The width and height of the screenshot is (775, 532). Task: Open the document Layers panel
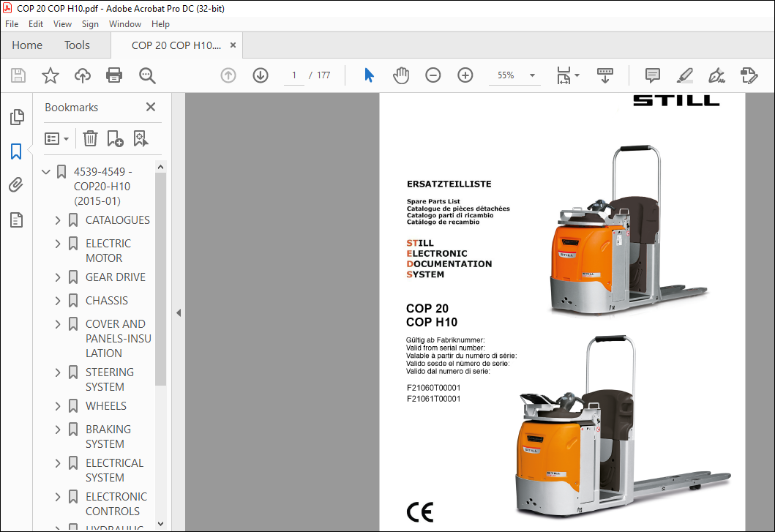pyautogui.click(x=16, y=220)
